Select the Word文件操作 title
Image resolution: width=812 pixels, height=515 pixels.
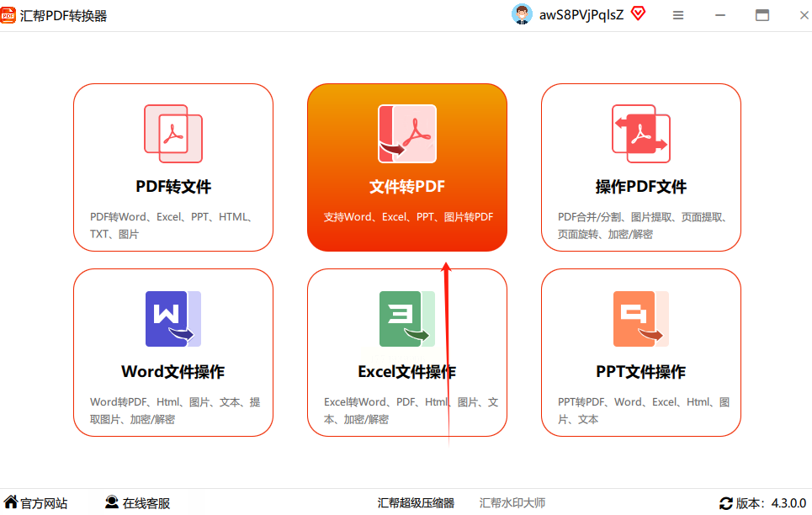tap(173, 371)
